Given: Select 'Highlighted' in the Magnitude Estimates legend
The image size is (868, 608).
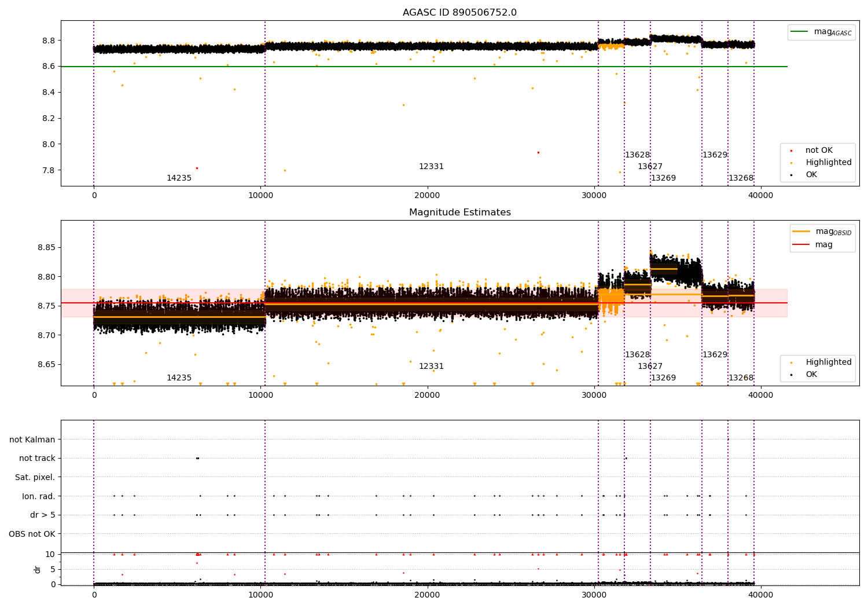Looking at the screenshot, I should pos(829,362).
